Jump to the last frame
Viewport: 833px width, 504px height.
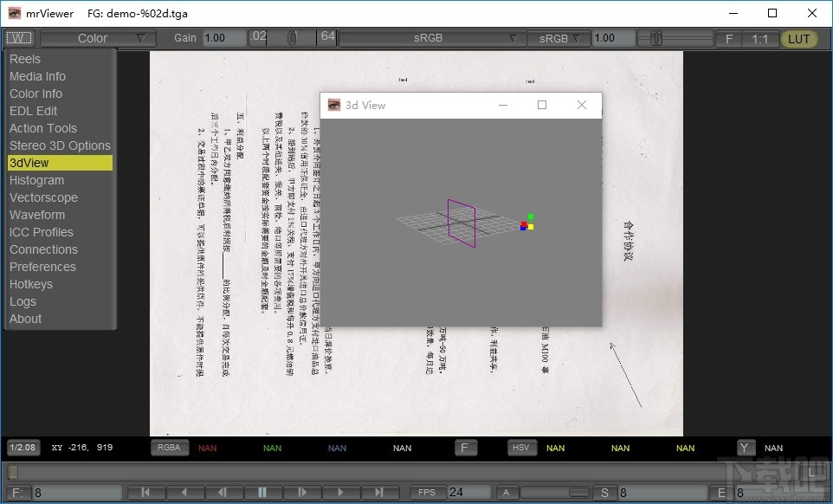coord(378,492)
